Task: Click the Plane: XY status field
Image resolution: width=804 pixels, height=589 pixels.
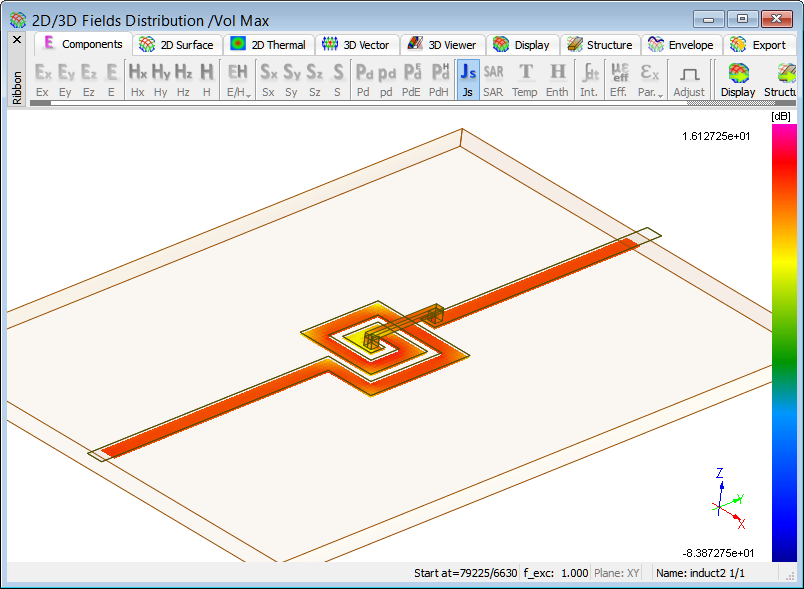Action: pyautogui.click(x=617, y=573)
